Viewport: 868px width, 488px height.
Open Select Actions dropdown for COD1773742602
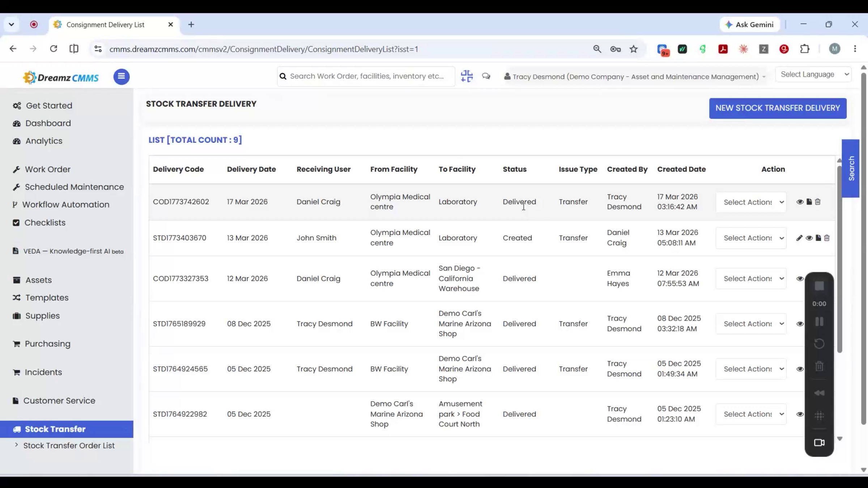[751, 202]
